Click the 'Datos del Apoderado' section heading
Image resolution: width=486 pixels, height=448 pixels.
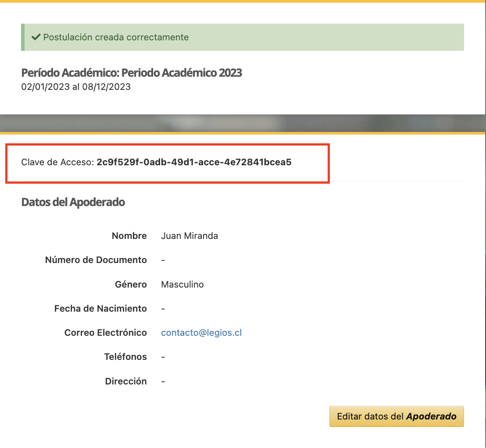tap(73, 202)
